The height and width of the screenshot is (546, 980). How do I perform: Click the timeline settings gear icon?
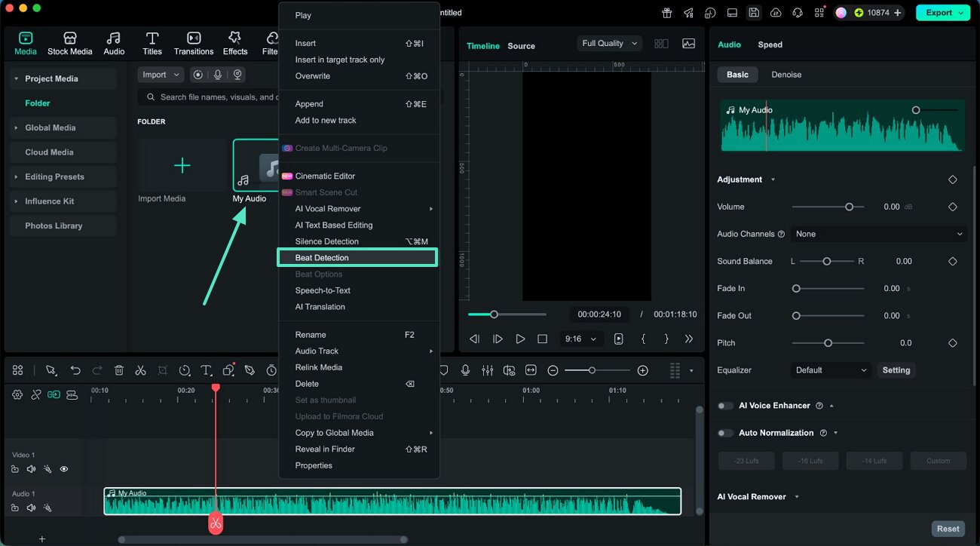pos(17,394)
